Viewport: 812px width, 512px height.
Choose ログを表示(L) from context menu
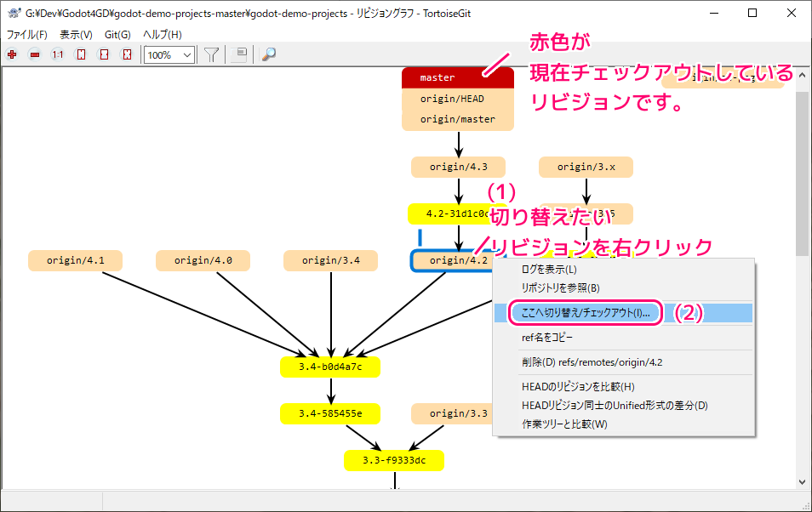tap(624, 270)
